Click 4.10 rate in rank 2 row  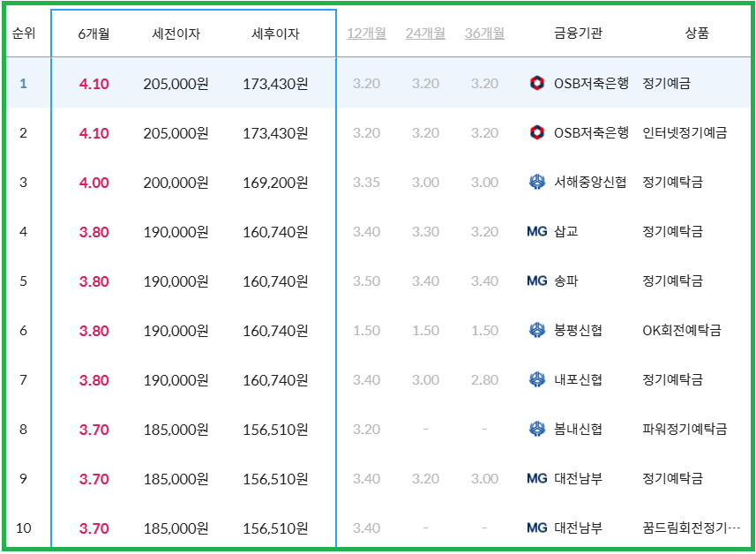(x=94, y=133)
